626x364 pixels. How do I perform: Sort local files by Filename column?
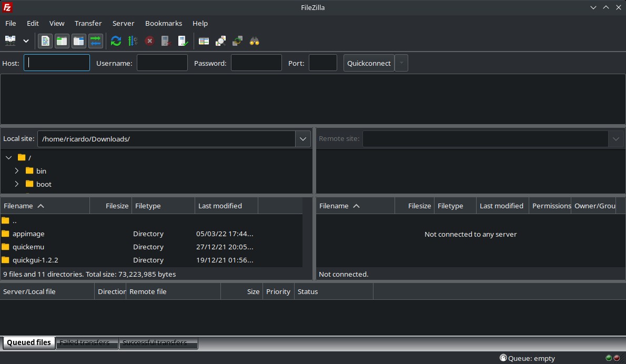click(45, 206)
